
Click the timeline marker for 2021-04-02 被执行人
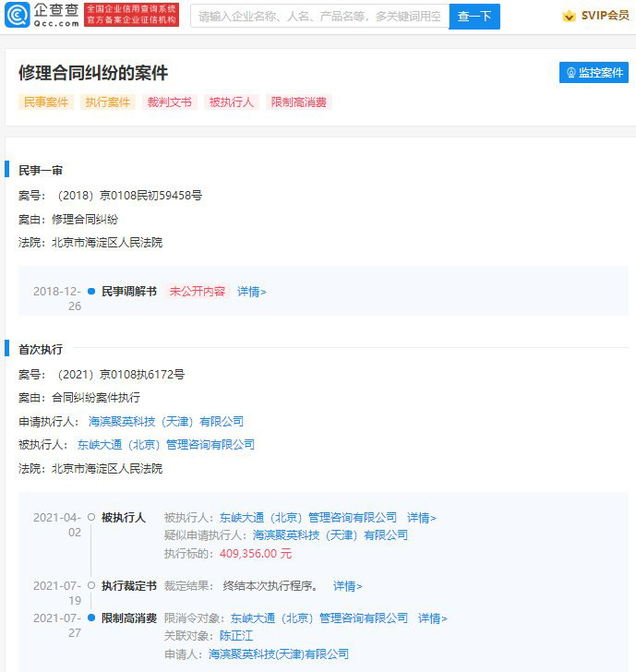pos(91,517)
